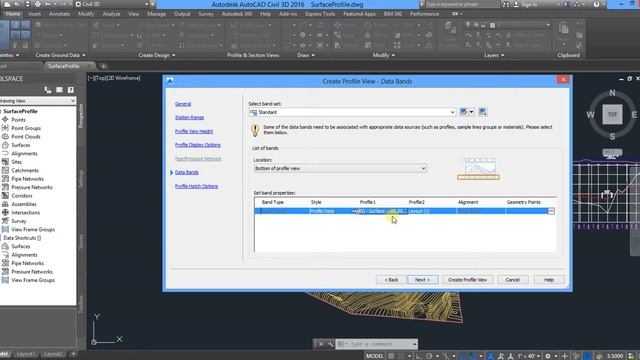The image size is (640, 360).
Task: Open the Survey ribbon tab
Action: 206,14
